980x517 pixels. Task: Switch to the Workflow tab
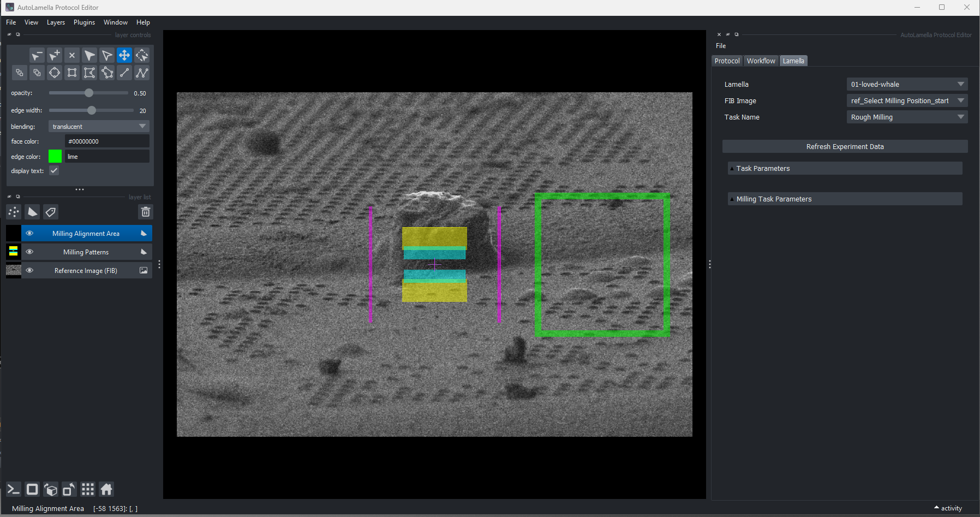(761, 61)
